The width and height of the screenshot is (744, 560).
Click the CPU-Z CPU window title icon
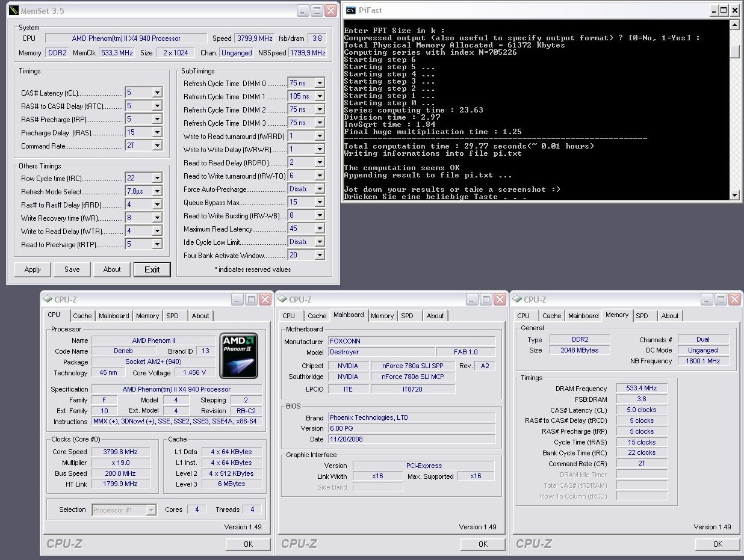pos(48,299)
